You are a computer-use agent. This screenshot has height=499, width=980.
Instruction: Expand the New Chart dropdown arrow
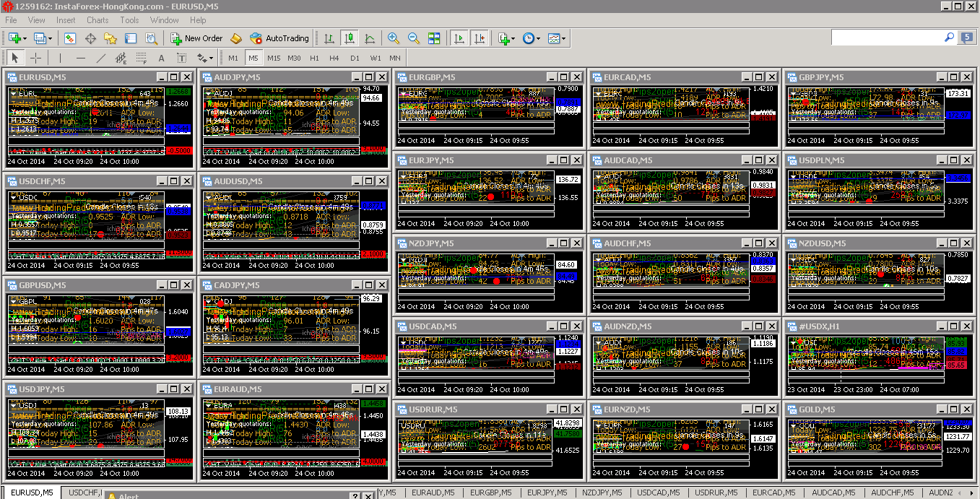click(x=25, y=38)
